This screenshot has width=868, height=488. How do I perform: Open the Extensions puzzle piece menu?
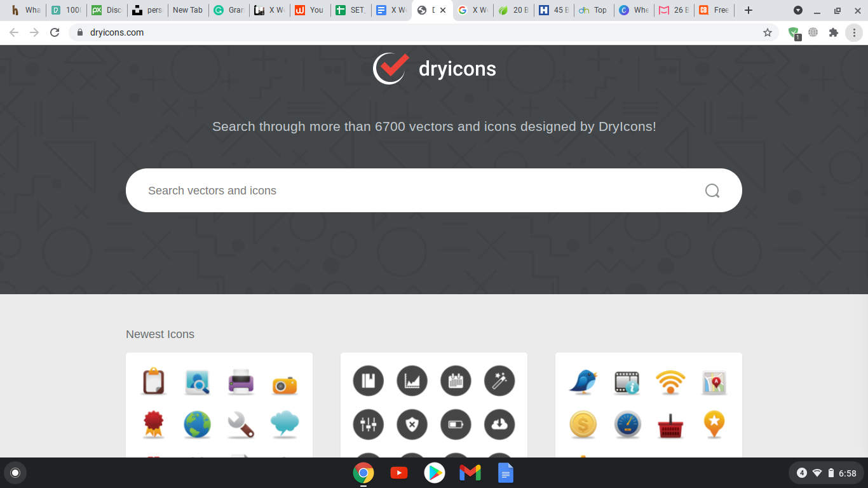834,32
